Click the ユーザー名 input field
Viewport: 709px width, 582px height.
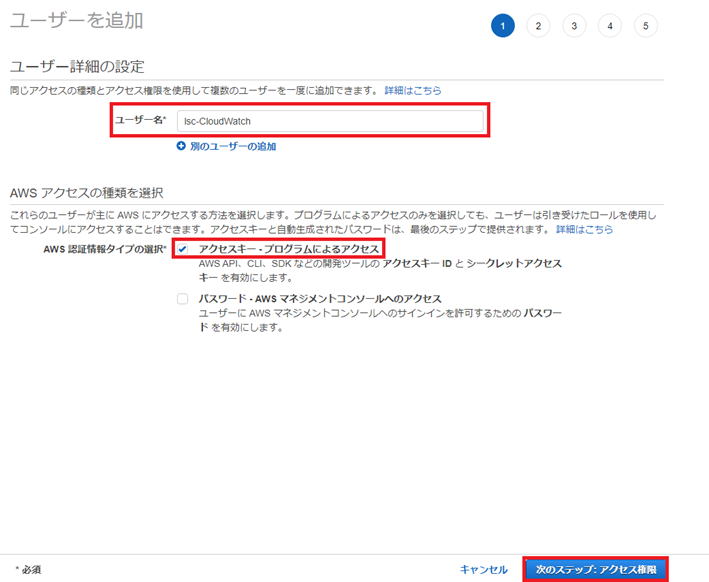coord(330,121)
